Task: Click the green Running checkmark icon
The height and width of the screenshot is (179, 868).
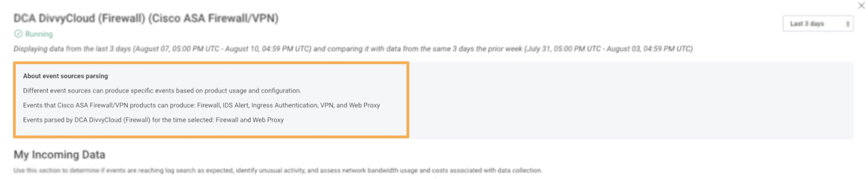Action: (x=18, y=34)
